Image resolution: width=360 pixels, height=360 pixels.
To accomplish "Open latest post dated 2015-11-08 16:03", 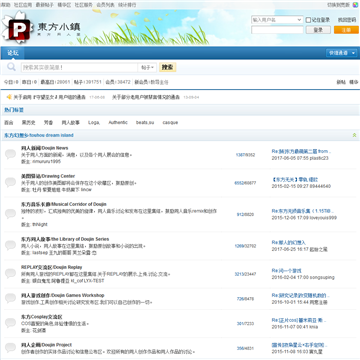I will point(299,345).
